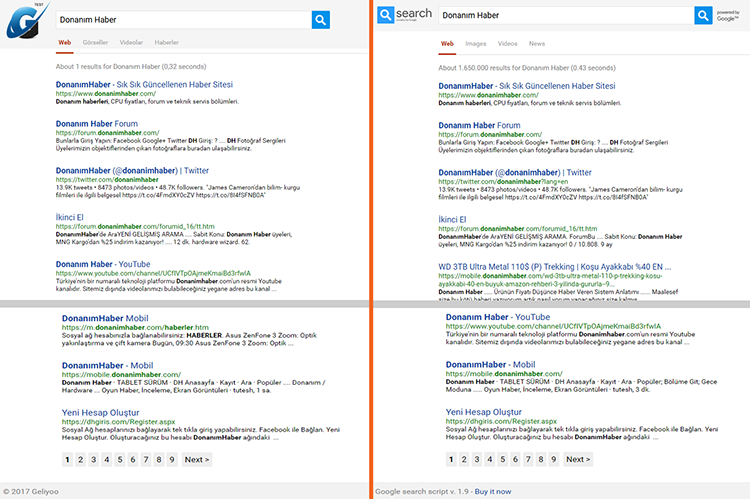This screenshot has height=499, width=750.
Task: Click the Geliyoo logo in left pane
Action: [x=27, y=21]
